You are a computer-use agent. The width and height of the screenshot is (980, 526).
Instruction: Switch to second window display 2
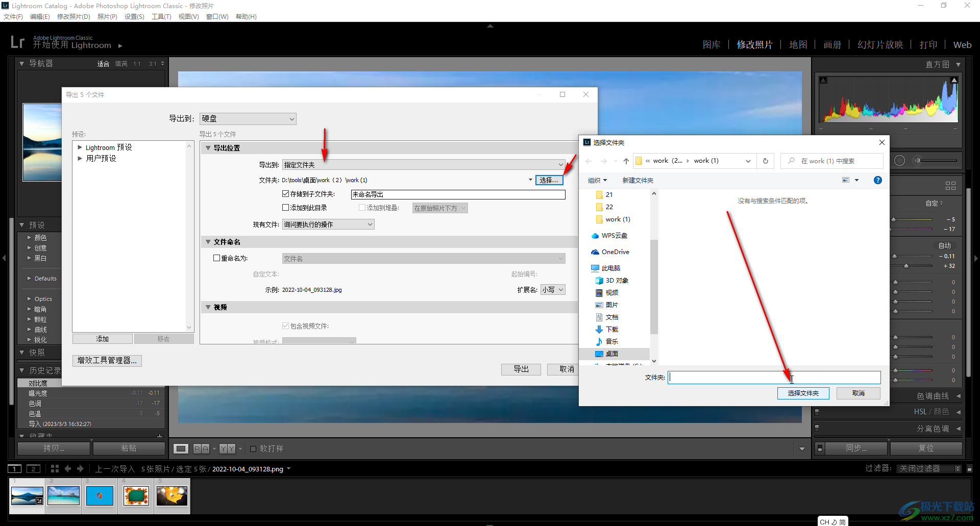pyautogui.click(x=33, y=469)
